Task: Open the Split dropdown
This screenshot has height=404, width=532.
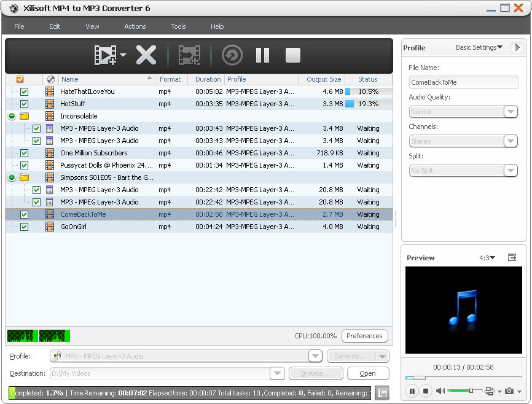Action: [x=510, y=171]
